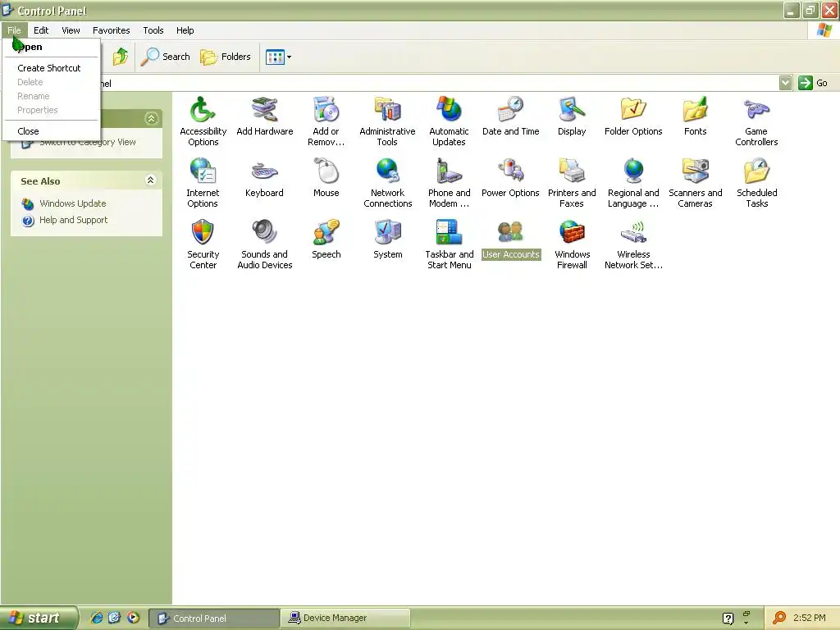
Task: Open the Edit menu
Action: click(41, 30)
